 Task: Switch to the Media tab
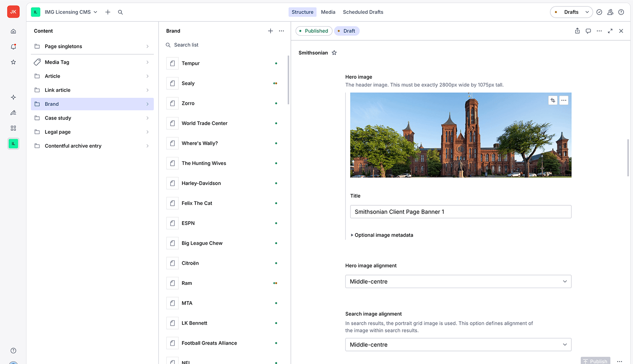coord(328,12)
